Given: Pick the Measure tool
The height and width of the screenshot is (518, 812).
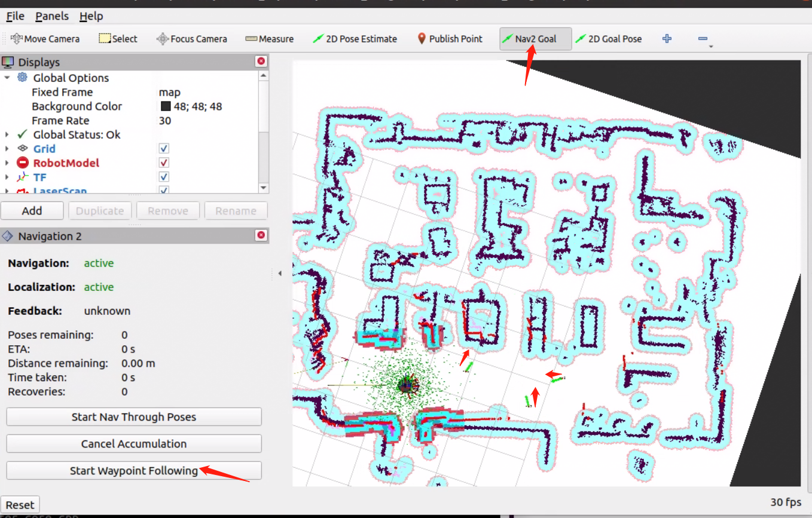Looking at the screenshot, I should 269,39.
